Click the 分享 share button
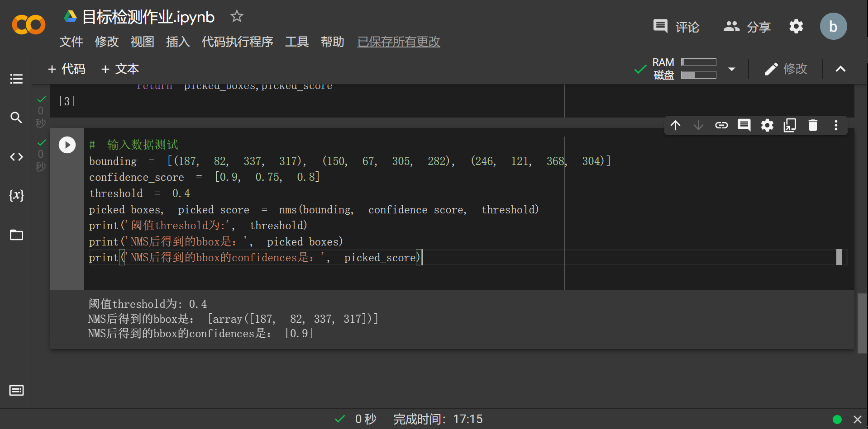The width and height of the screenshot is (868, 429). (x=747, y=27)
